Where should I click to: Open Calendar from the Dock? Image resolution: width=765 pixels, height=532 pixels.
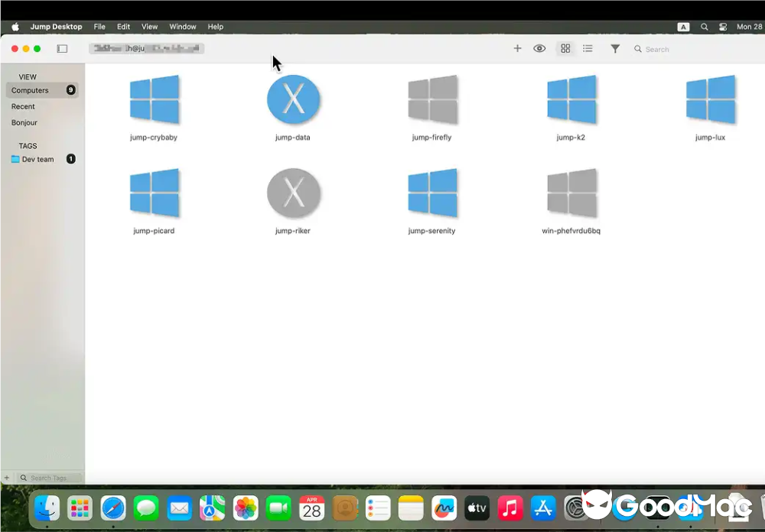click(312, 508)
